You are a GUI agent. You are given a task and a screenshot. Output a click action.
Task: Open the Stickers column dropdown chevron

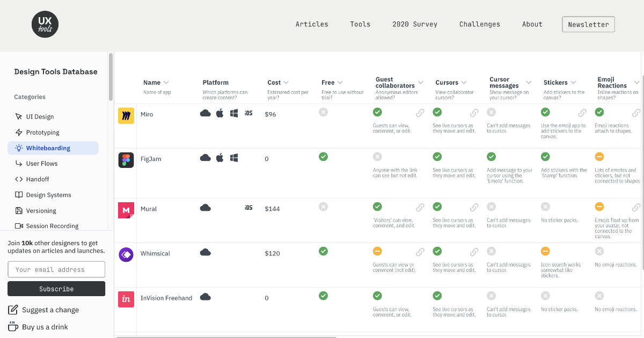(x=573, y=83)
